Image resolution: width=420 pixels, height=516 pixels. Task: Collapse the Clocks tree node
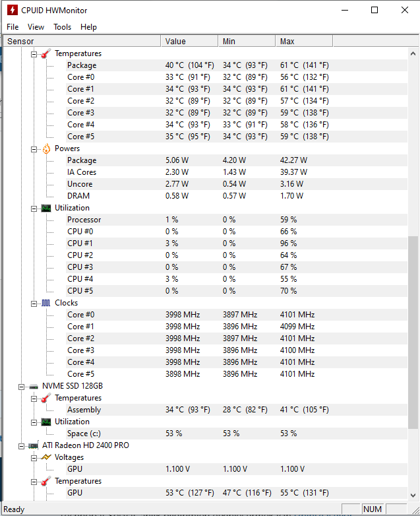click(34, 303)
